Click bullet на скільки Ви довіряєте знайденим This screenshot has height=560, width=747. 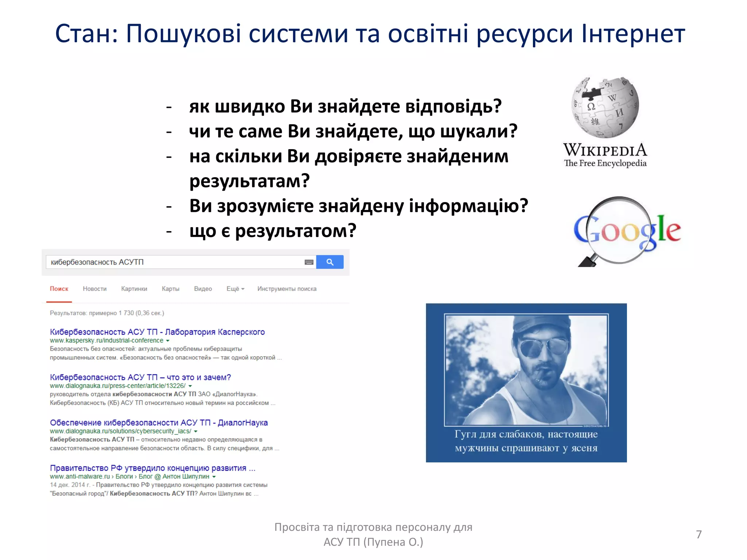coord(349,168)
